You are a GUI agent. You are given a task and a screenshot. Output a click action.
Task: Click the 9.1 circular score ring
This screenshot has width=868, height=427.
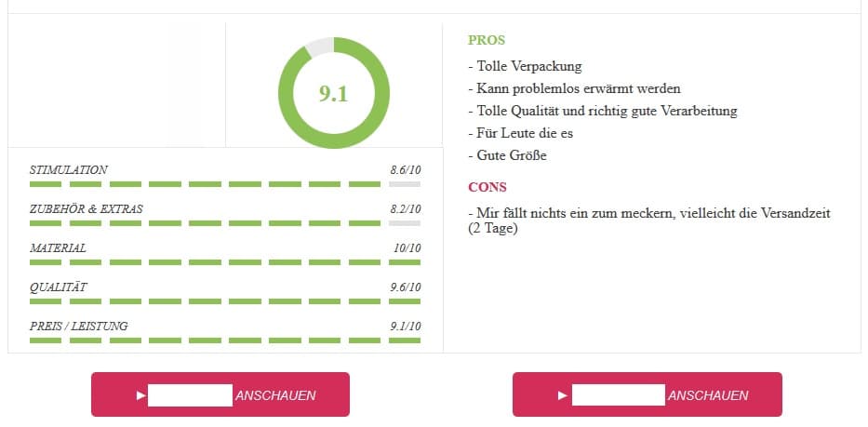334,93
